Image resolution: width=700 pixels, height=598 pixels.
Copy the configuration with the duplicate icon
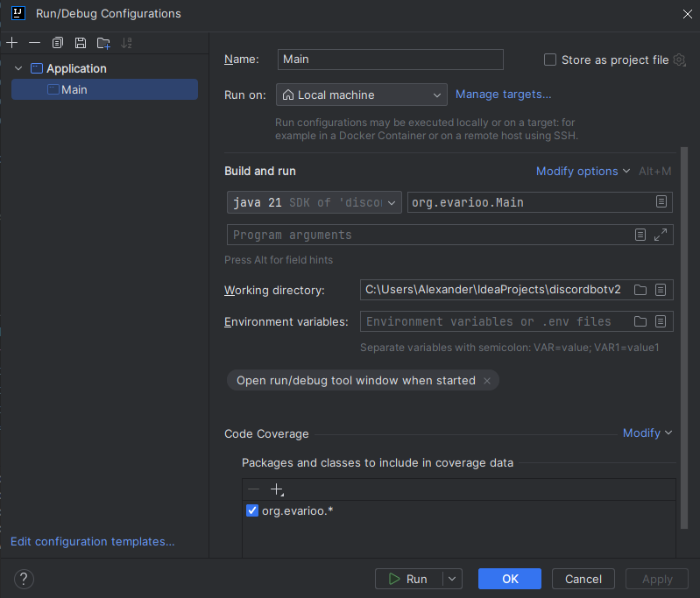pos(58,43)
